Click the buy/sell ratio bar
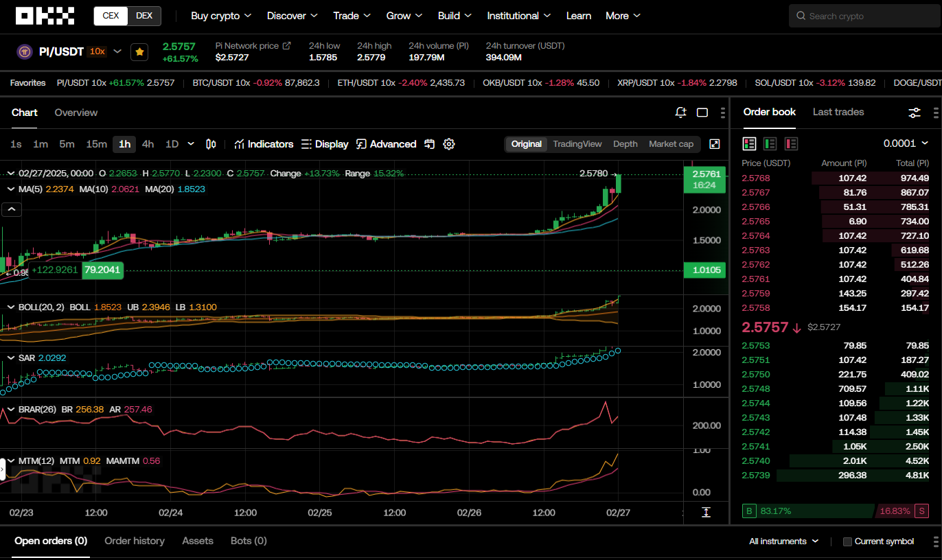This screenshot has width=942, height=560. click(836, 511)
